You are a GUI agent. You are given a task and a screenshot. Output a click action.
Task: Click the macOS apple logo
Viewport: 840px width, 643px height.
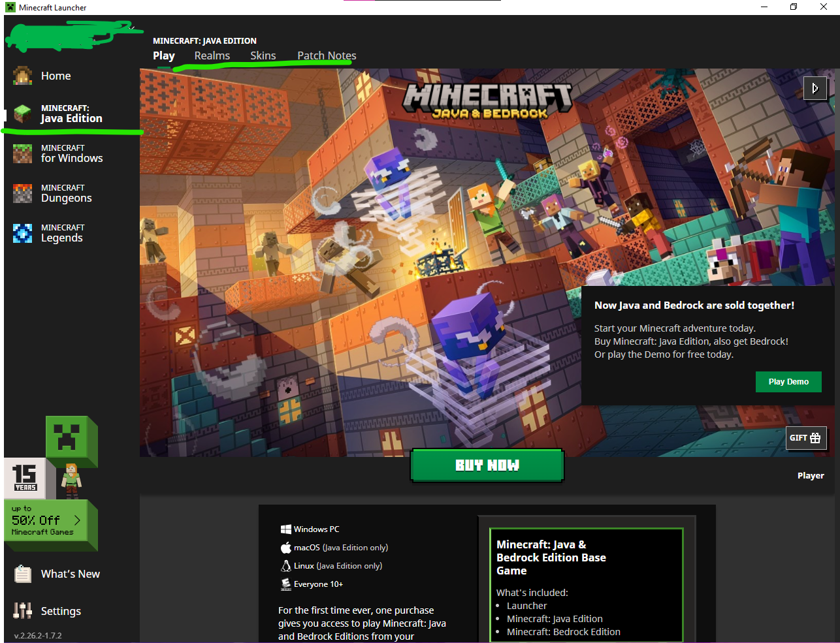[x=285, y=548]
